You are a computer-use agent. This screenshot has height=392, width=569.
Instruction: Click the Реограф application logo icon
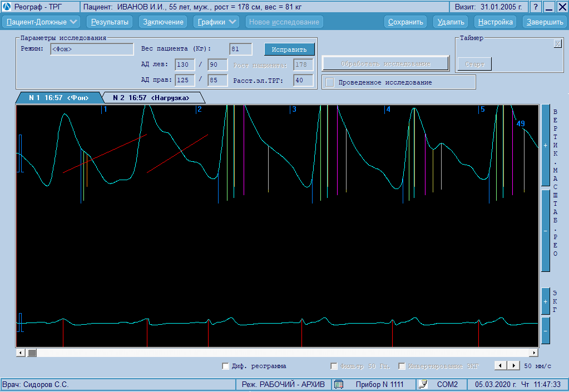click(7, 7)
